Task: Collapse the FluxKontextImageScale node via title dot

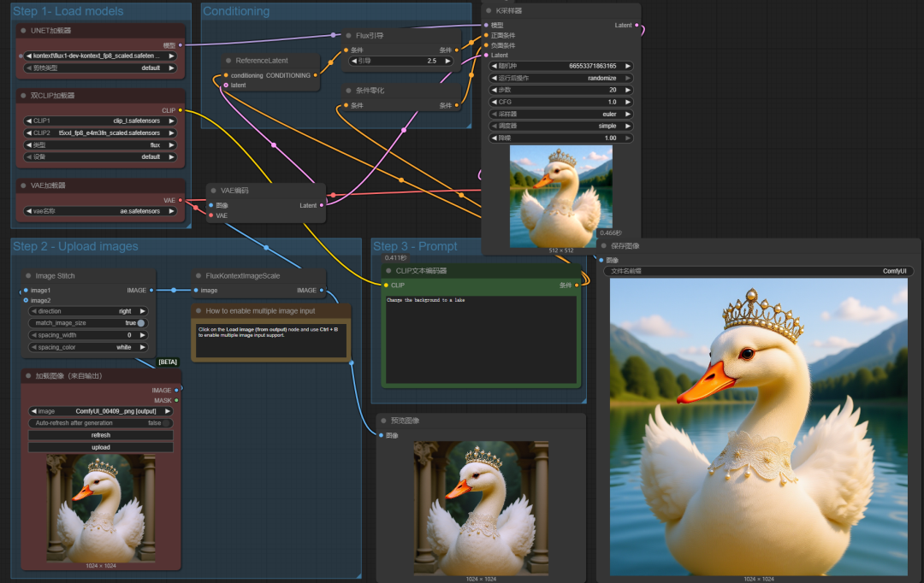Action: (x=198, y=275)
